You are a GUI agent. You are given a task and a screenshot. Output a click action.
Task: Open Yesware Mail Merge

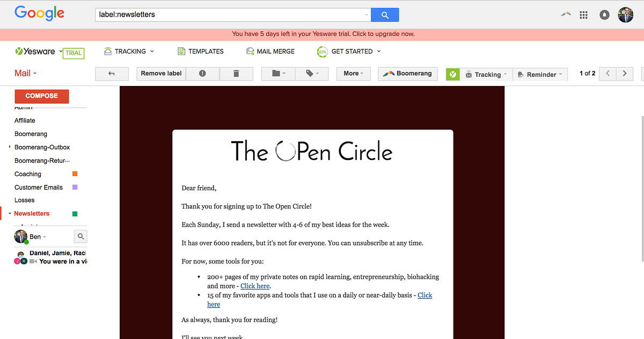tap(270, 52)
